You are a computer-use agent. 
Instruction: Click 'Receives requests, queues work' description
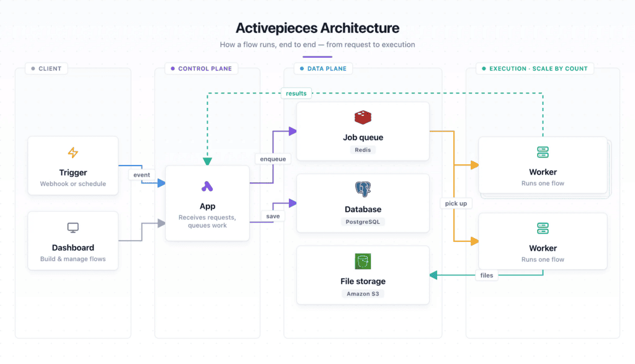[x=207, y=221]
